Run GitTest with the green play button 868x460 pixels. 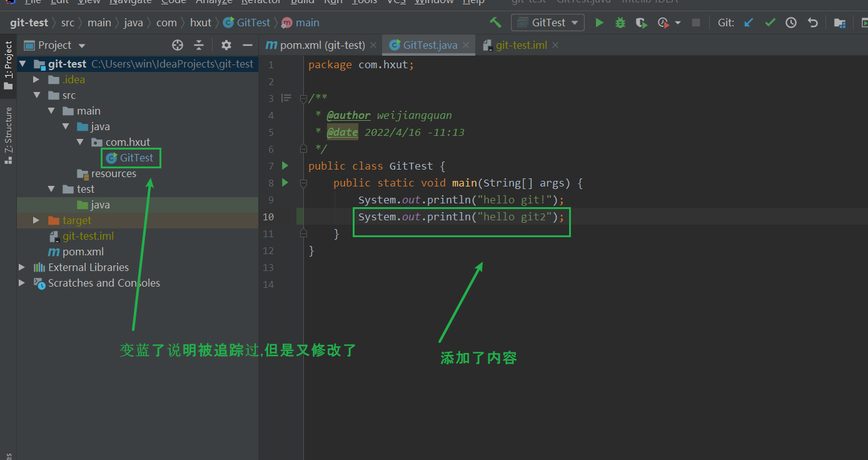pos(599,23)
